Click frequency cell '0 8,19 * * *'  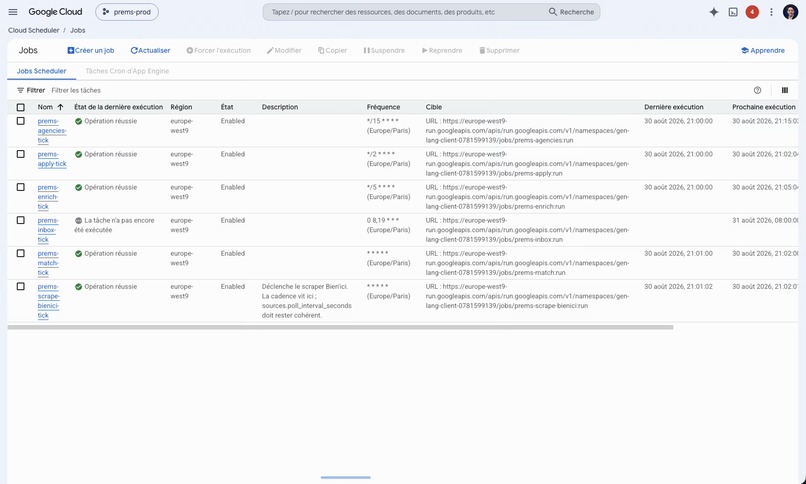[x=389, y=225]
